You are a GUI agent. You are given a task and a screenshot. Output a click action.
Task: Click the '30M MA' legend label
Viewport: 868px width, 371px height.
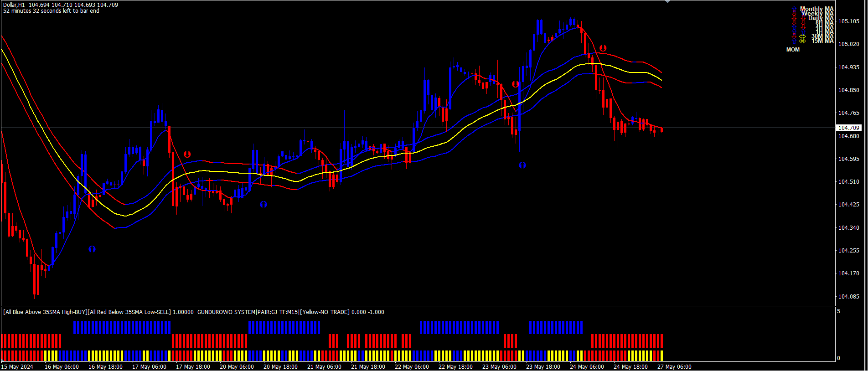pos(822,36)
